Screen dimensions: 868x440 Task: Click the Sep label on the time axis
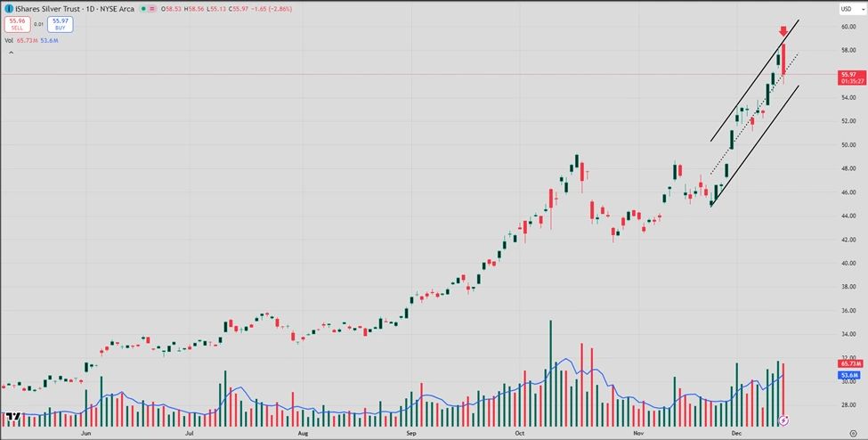(410, 433)
